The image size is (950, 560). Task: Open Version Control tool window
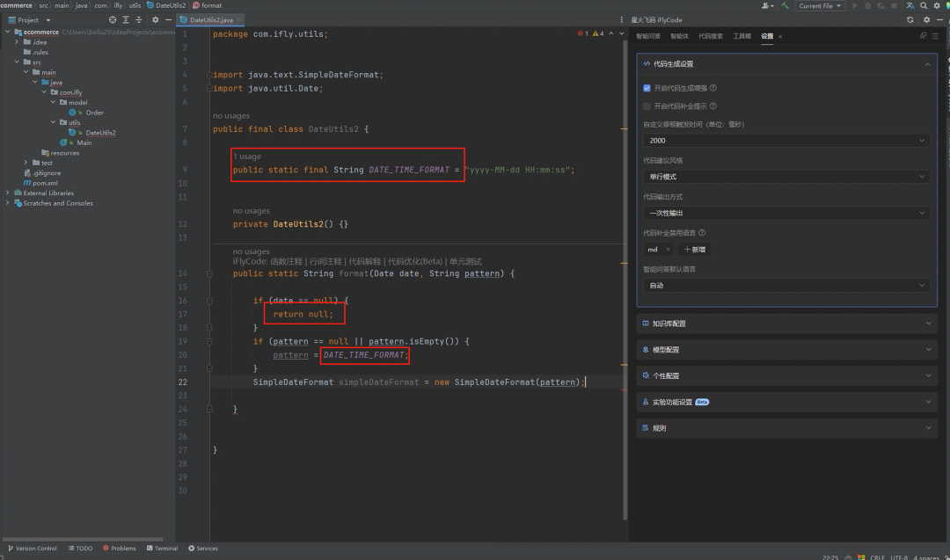pyautogui.click(x=33, y=548)
